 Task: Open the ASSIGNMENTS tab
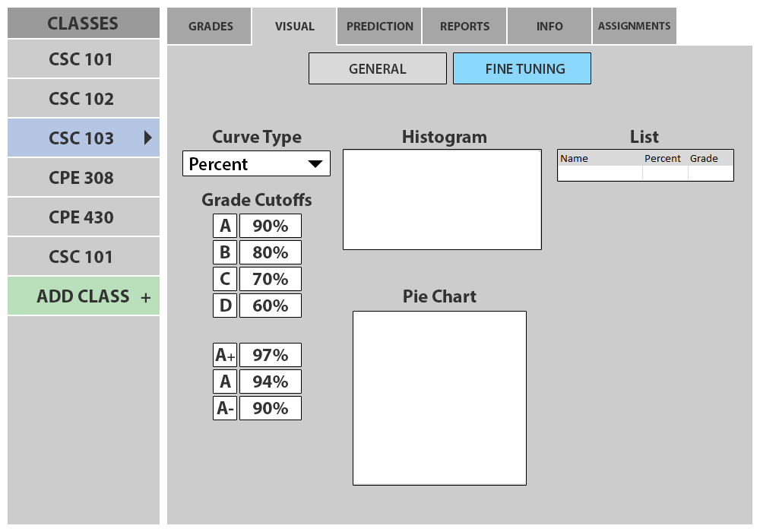pyautogui.click(x=634, y=27)
